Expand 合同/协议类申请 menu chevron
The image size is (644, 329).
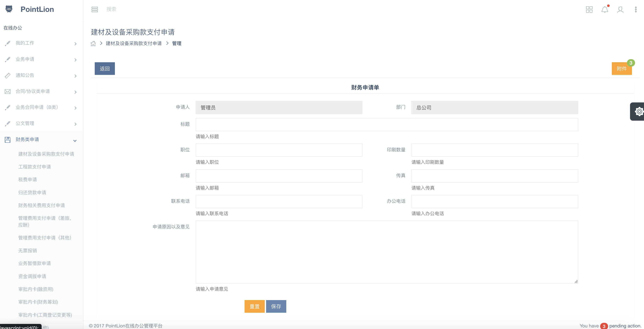coord(75,92)
